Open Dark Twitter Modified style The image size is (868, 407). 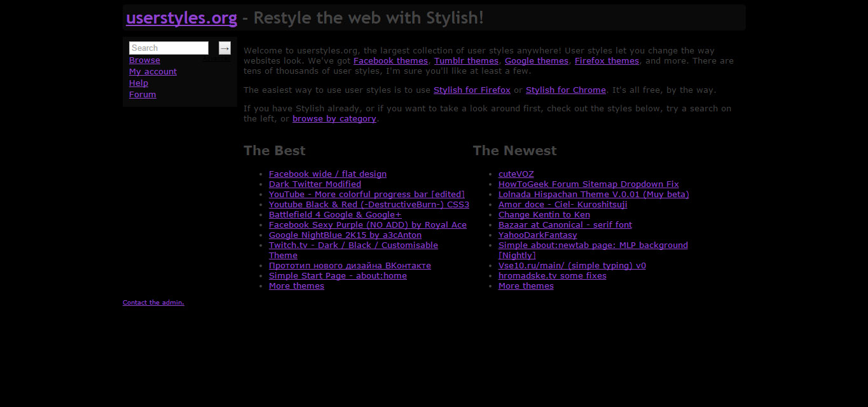coord(315,184)
